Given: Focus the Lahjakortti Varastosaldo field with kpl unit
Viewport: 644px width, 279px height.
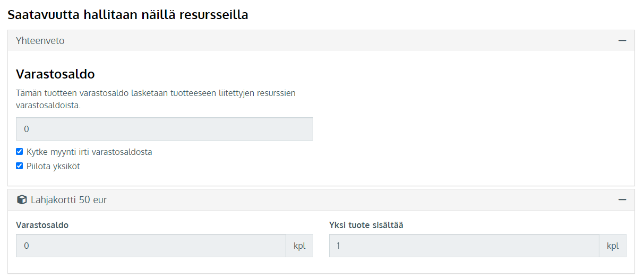Looking at the screenshot, I should click(151, 246).
